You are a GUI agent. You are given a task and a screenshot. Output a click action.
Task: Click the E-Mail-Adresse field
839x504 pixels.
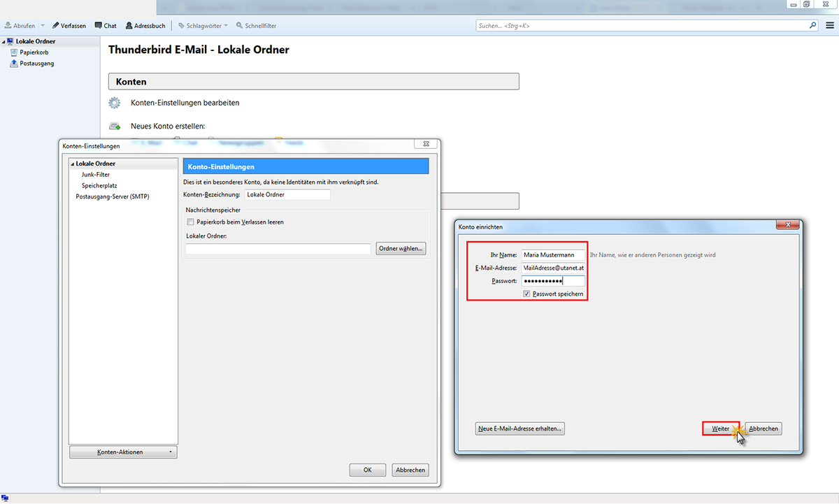tap(552, 268)
